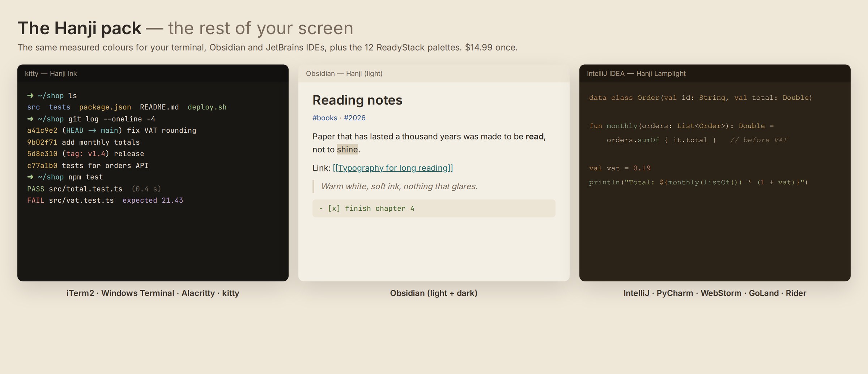Screen dimensions: 868x374
Task: Click the 'data class Order' code line
Action: pos(701,98)
